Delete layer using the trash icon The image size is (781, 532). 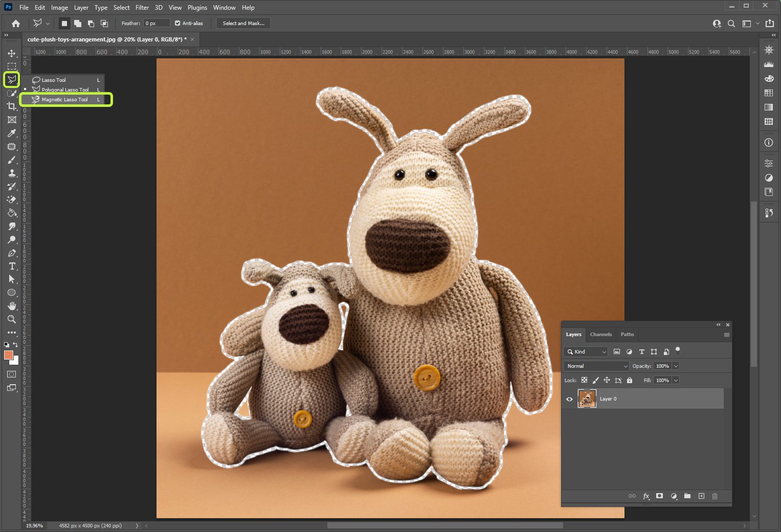[x=715, y=496]
